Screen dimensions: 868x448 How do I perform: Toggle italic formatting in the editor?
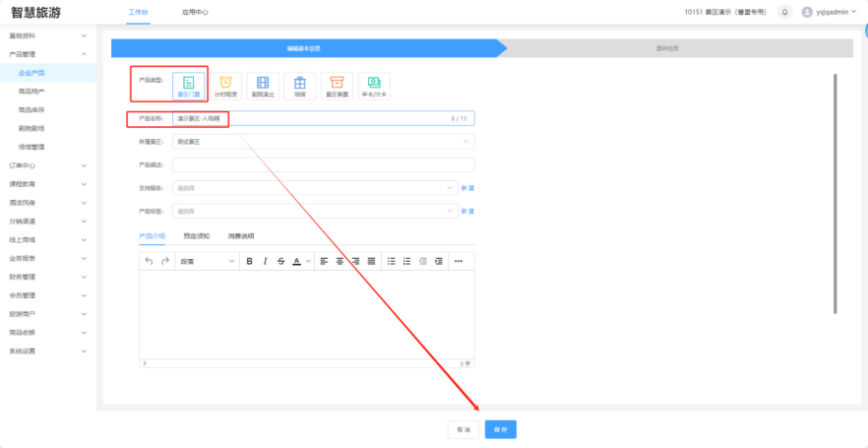coord(266,261)
